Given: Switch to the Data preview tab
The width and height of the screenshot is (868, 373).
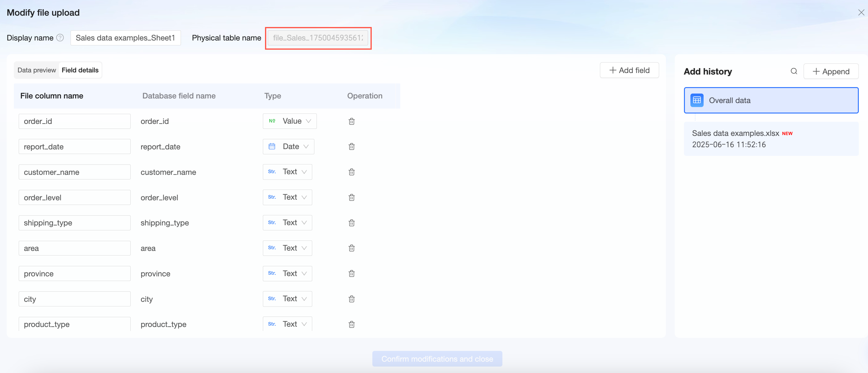Looking at the screenshot, I should [x=36, y=70].
